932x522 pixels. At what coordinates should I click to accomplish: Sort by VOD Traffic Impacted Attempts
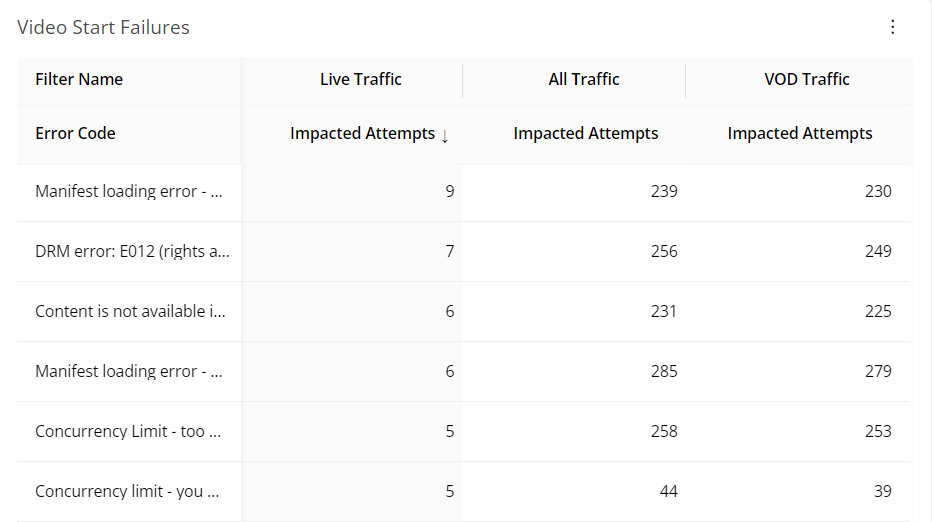pyautogui.click(x=799, y=133)
